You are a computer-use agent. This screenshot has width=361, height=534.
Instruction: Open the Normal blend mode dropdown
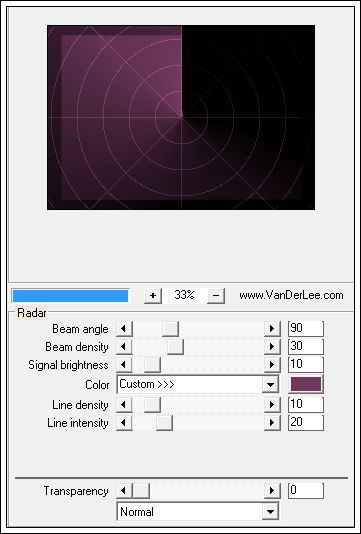coord(270,512)
